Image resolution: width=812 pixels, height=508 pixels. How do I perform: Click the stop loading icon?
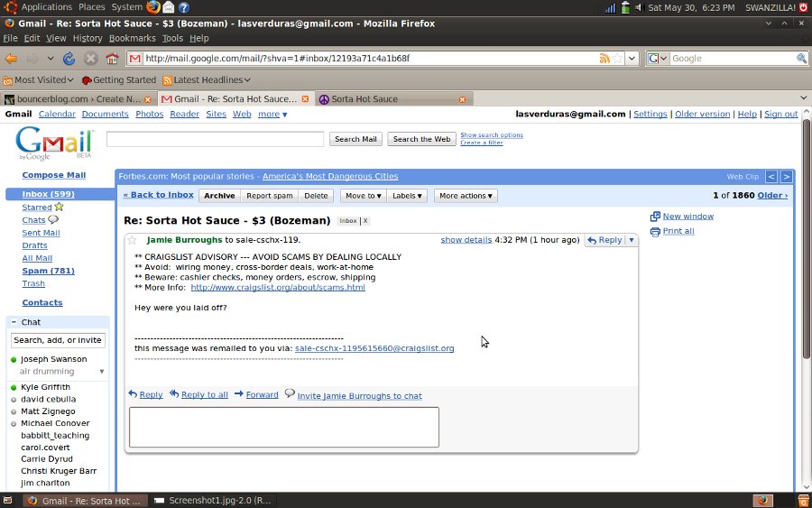point(90,59)
